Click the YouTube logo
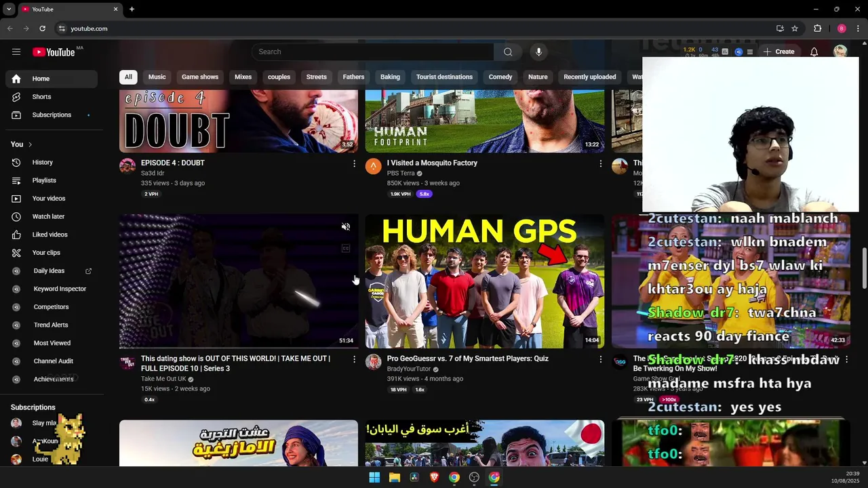868x488 pixels. point(54,52)
